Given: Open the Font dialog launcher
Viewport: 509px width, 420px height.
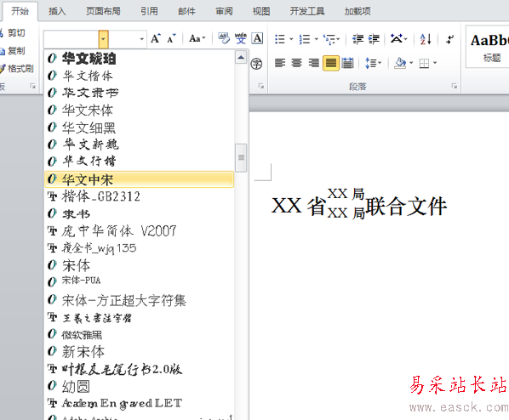Looking at the screenshot, I should tap(261, 86).
